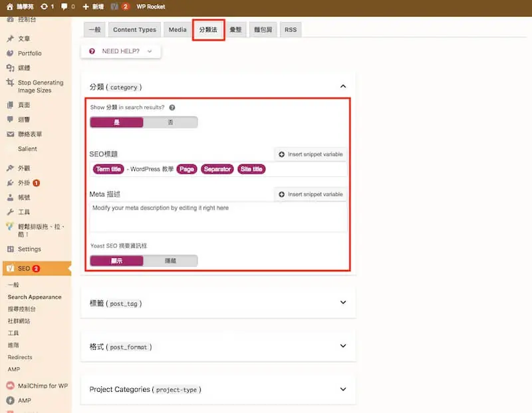Select the Taxonomies tab outlined in red
This screenshot has width=532, height=413.
[x=208, y=30]
